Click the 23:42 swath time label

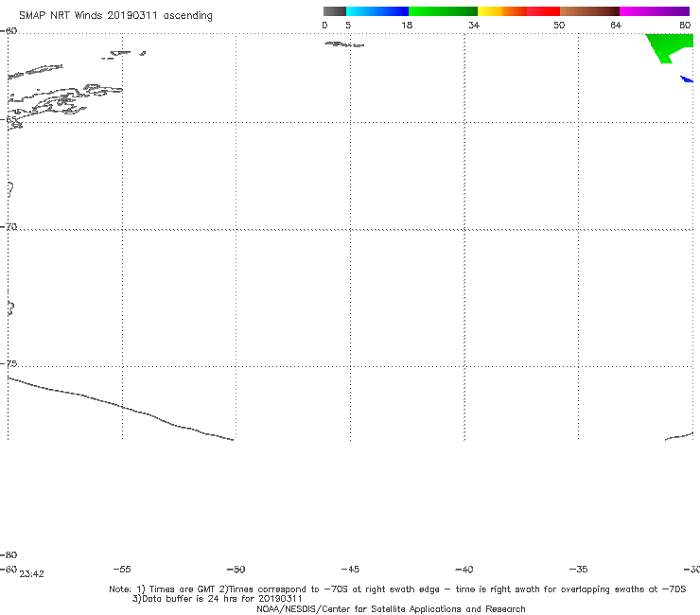click(32, 574)
